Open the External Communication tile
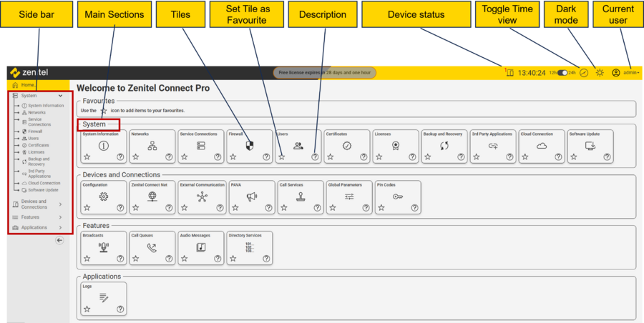The height and width of the screenshot is (323, 644). point(201,197)
